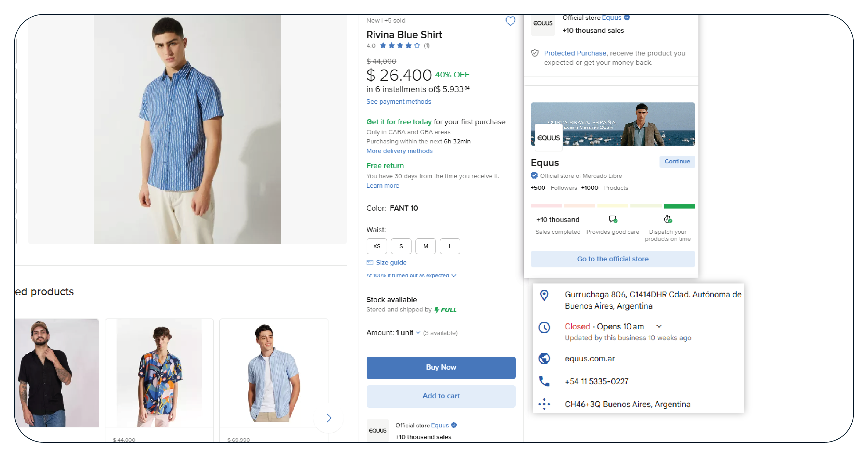
Task: Open the colorful floral shirt related product
Action: click(159, 372)
